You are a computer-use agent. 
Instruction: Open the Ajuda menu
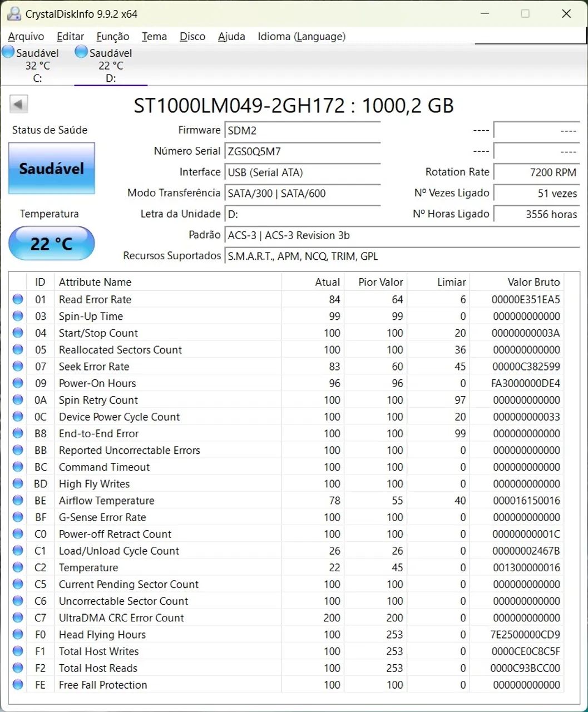click(231, 37)
